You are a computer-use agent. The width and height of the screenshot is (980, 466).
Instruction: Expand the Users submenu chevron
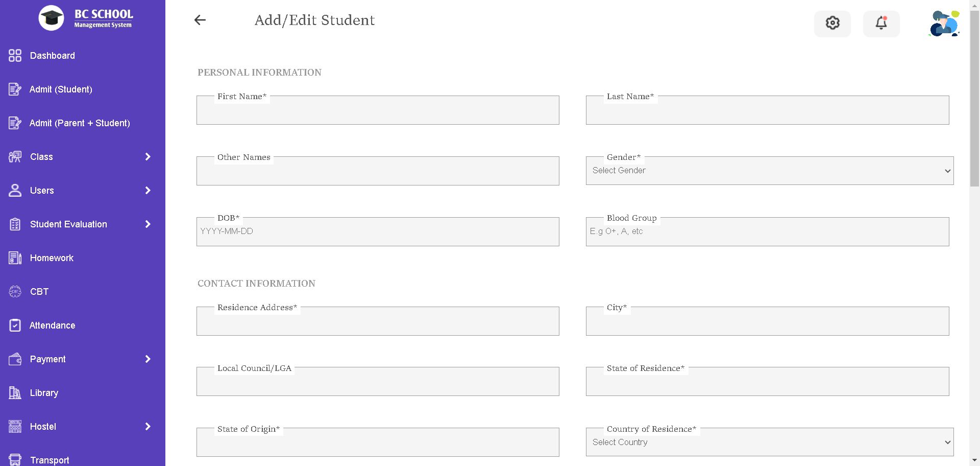pos(148,191)
